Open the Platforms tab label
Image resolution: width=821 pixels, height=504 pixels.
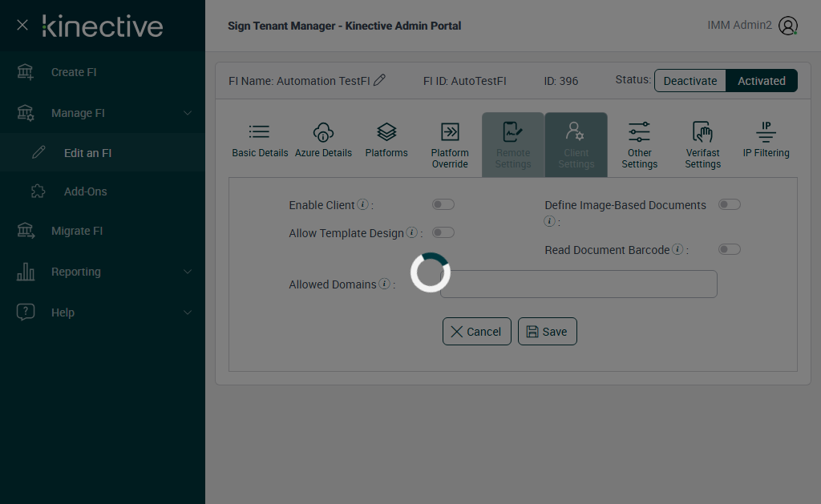[386, 153]
